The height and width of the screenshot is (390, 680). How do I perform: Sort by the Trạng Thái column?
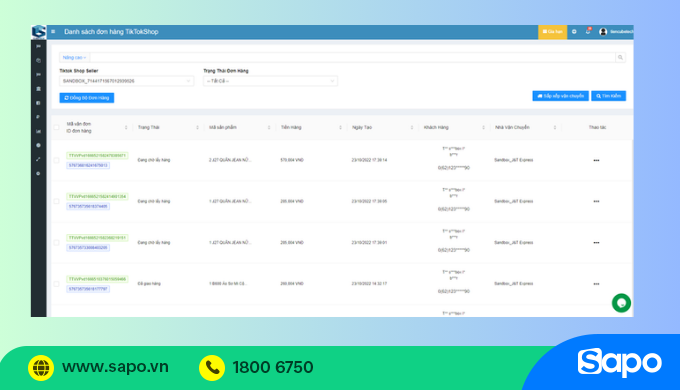pos(197,128)
